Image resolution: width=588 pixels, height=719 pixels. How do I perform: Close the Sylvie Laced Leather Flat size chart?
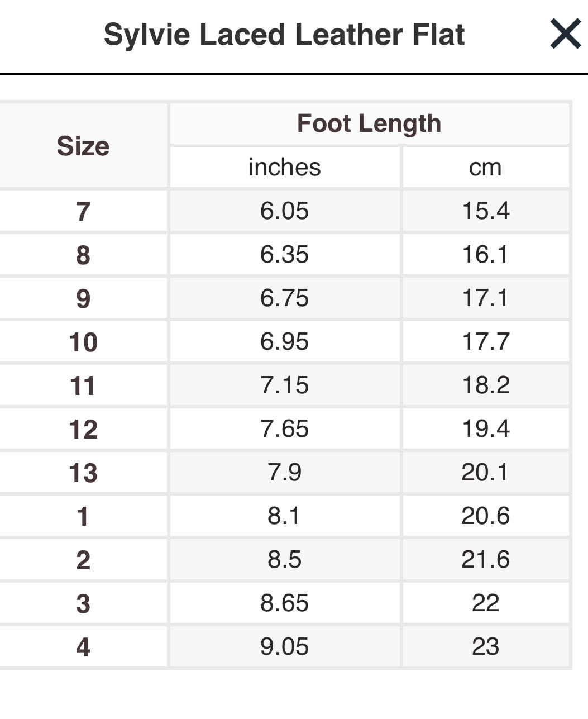click(x=565, y=34)
